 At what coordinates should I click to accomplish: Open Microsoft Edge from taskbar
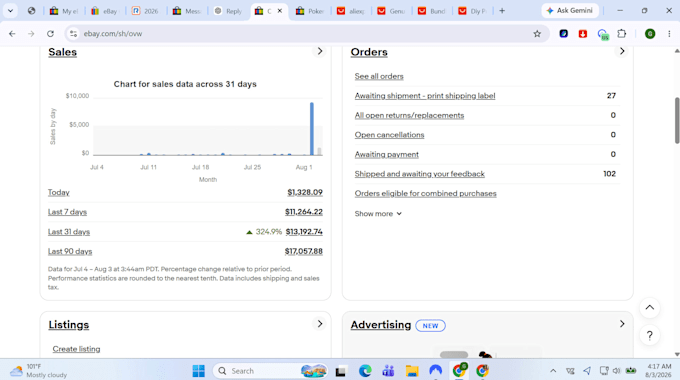tap(365, 371)
